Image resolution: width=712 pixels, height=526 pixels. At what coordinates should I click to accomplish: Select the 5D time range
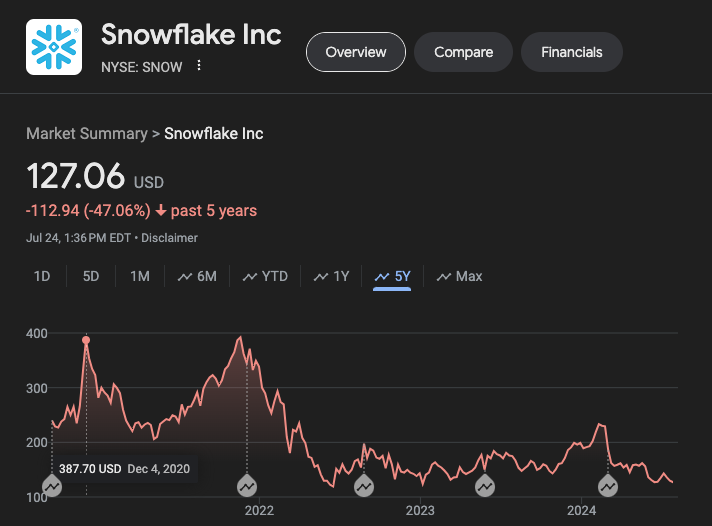coord(91,276)
